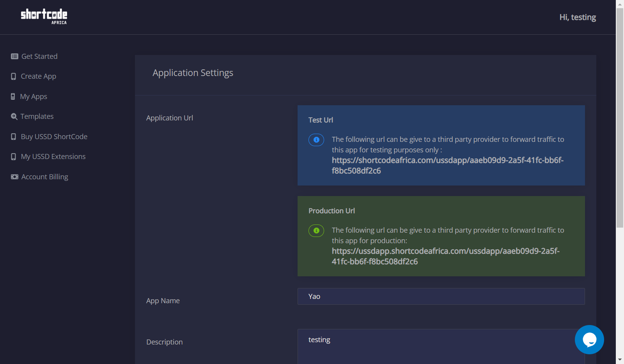624x364 pixels.
Task: Click the 'Application Settings' heading
Action: coord(193,73)
